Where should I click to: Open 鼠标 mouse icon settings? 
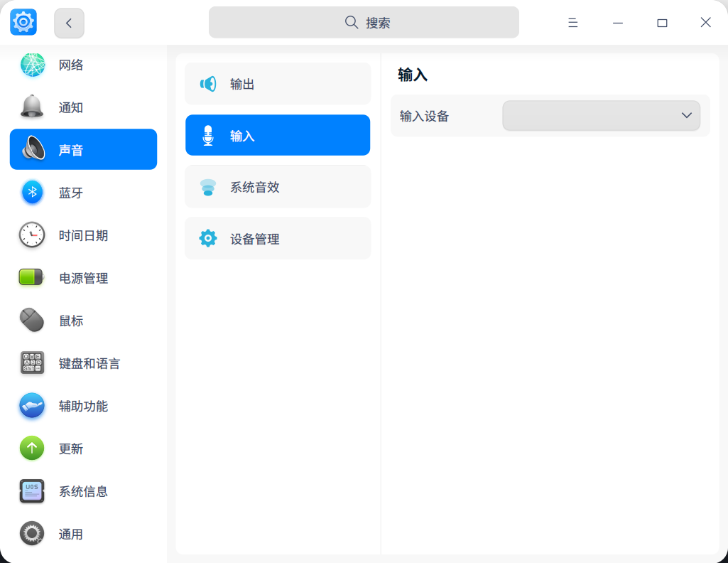[32, 320]
